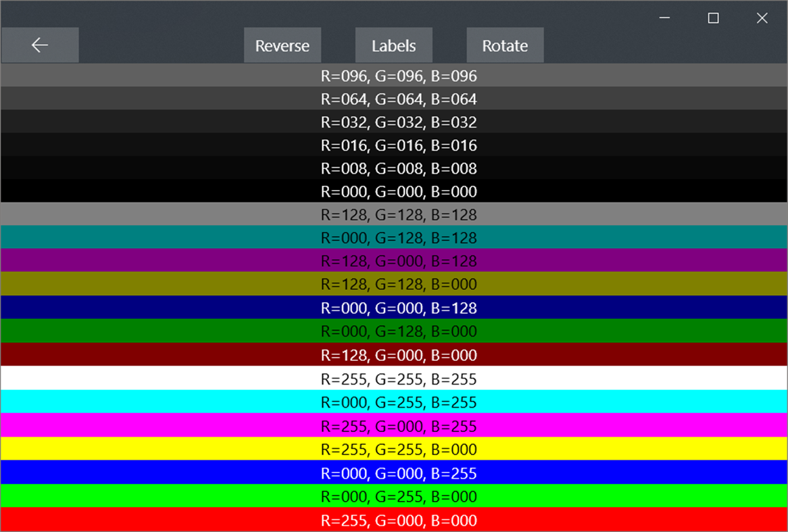Select the yellow R=255 G=255 B=000 bar
The width and height of the screenshot is (788, 532).
[394, 449]
